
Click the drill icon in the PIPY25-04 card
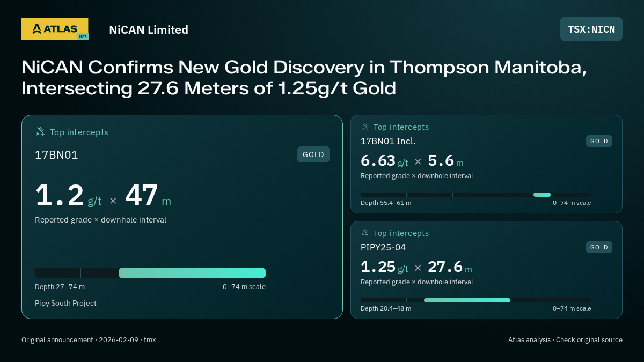point(365,233)
